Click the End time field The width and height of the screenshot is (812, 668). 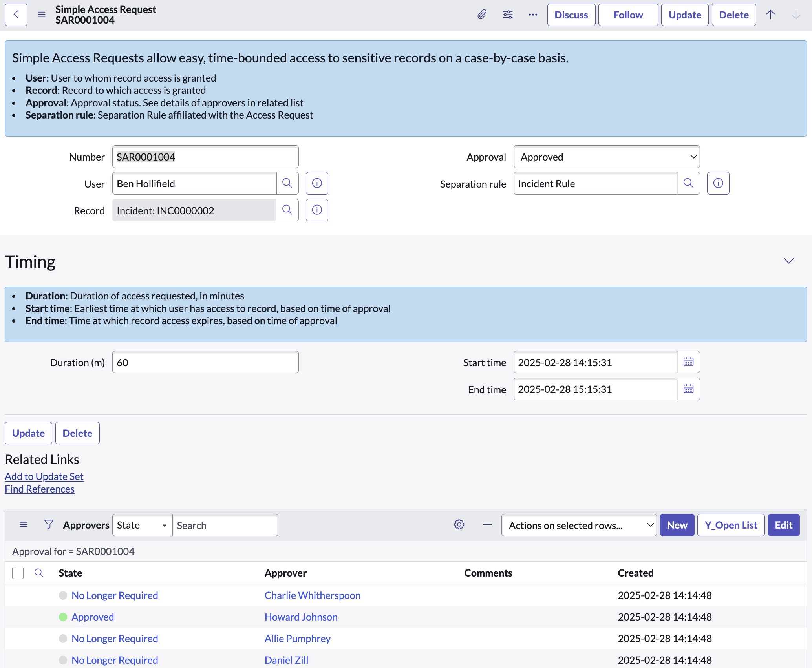596,389
